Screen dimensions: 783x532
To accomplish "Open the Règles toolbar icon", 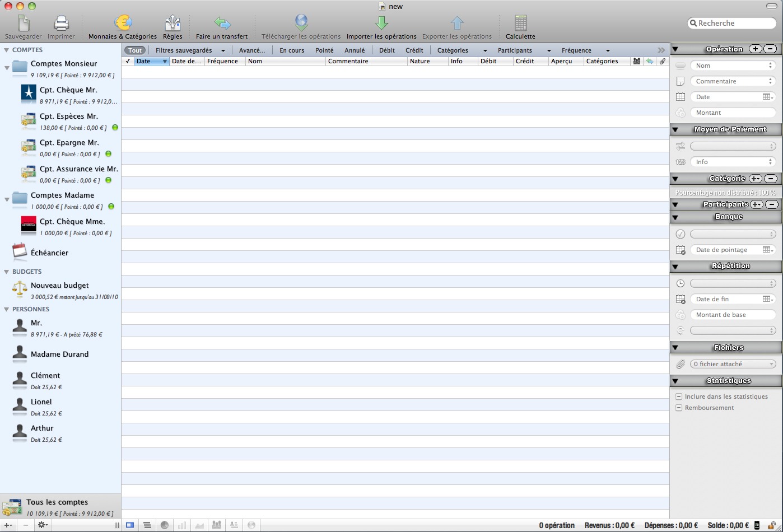I will click(x=173, y=24).
